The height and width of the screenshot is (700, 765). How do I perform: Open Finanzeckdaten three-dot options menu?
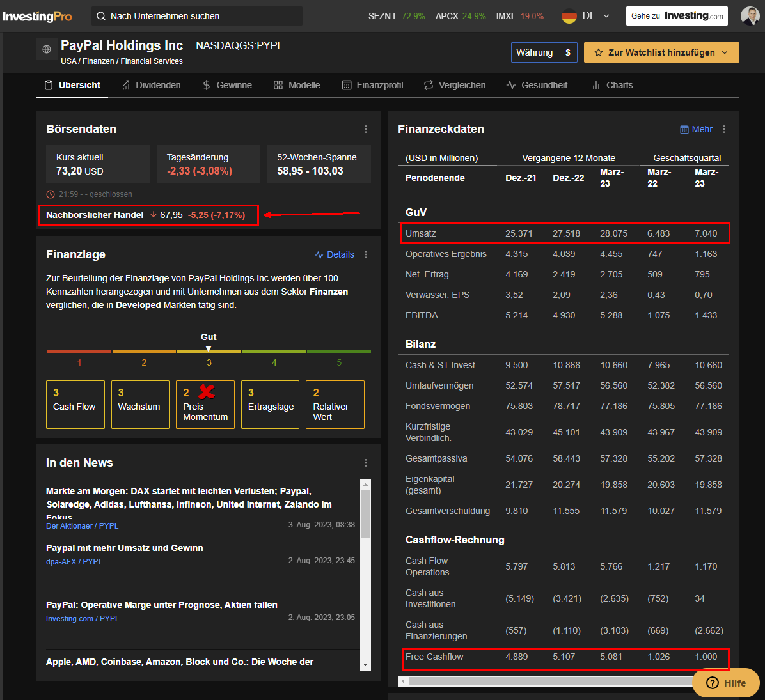tap(724, 129)
